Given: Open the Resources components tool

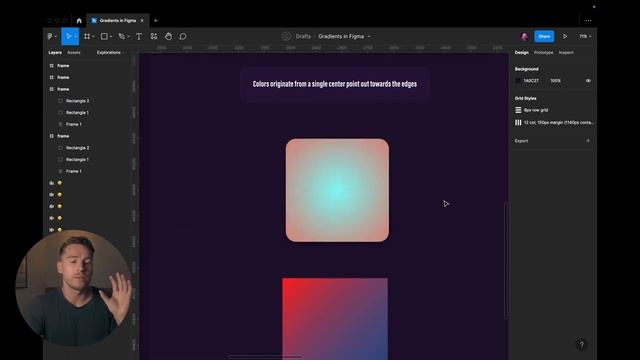Looking at the screenshot, I should 153,36.
